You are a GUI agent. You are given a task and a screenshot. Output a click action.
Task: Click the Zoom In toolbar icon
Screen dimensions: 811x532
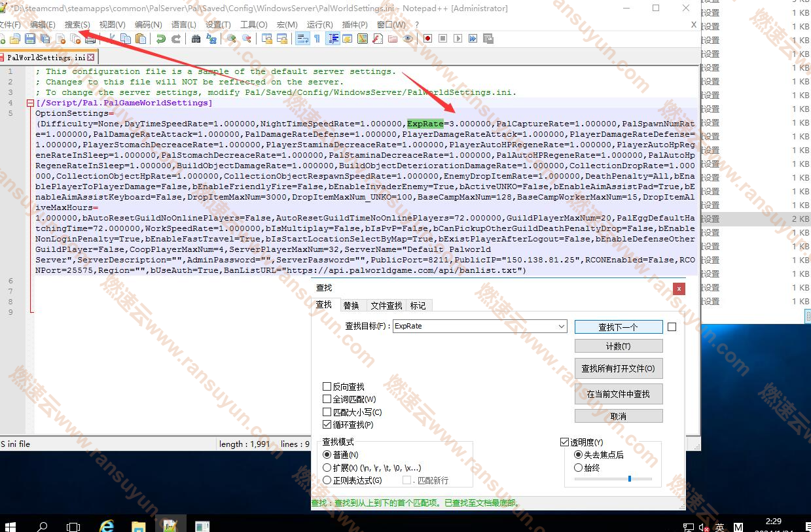[231, 39]
